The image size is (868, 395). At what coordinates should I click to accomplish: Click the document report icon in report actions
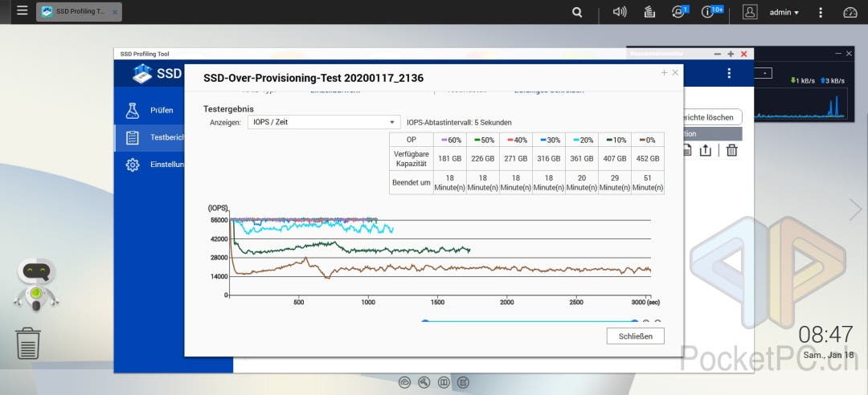(687, 150)
